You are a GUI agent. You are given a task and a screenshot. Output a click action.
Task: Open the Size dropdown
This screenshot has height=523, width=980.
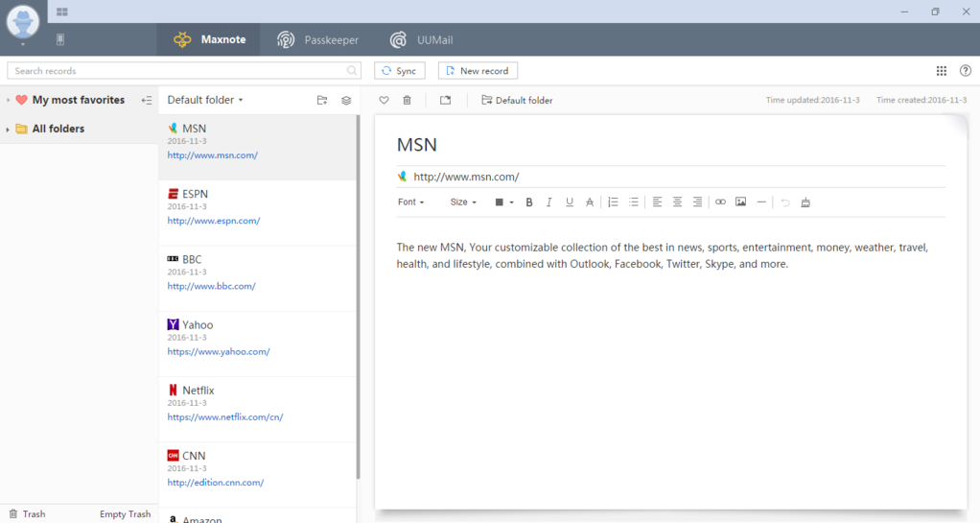463,202
